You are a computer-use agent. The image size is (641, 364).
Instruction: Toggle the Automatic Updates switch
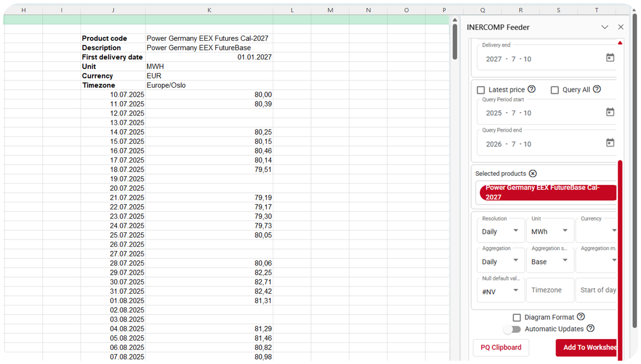coord(512,329)
